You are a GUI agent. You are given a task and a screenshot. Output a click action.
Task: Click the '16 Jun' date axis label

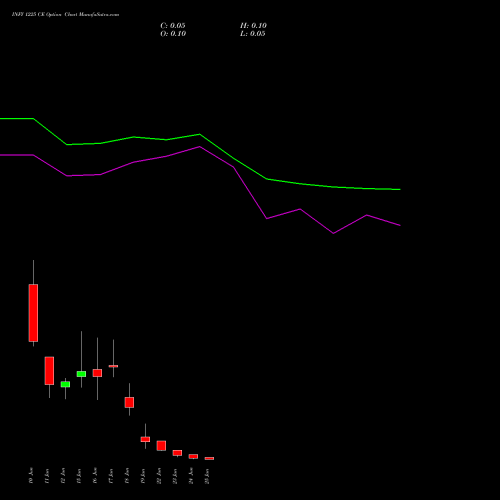click(95, 476)
